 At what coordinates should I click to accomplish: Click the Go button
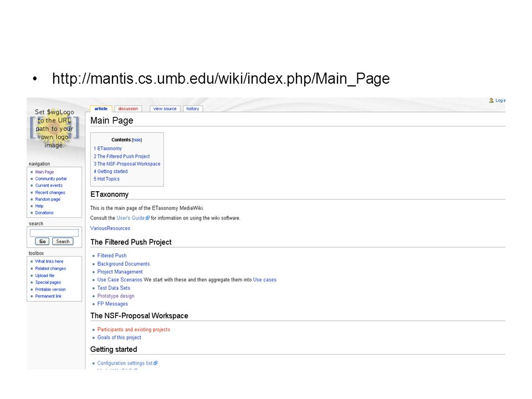(x=43, y=242)
